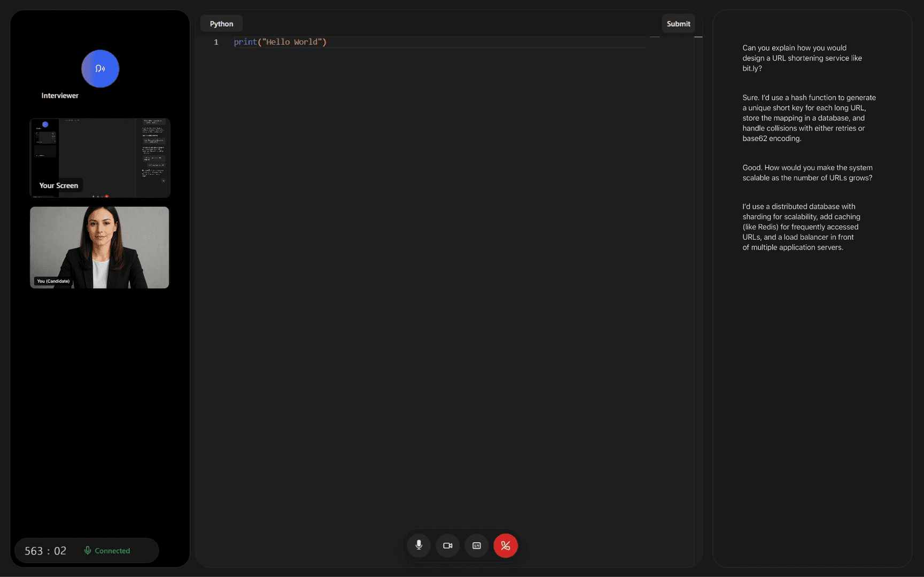This screenshot has width=924, height=577.
Task: Select the bit.ly URL shortening question message
Action: (802, 58)
